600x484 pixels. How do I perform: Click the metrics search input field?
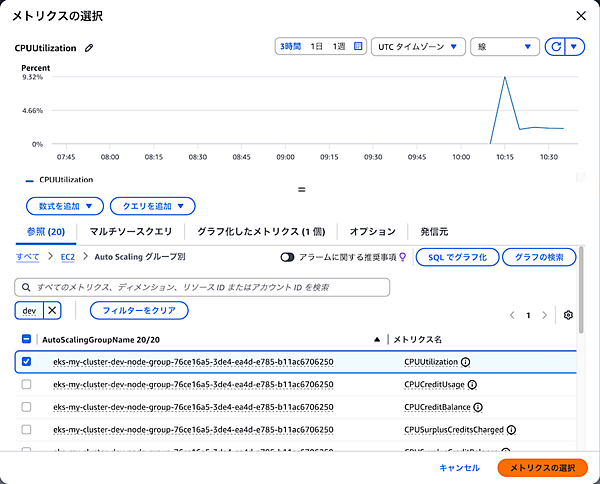click(202, 288)
